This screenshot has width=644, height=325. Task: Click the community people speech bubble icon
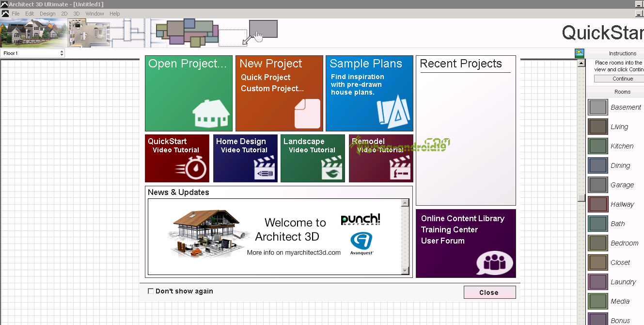pos(494,263)
